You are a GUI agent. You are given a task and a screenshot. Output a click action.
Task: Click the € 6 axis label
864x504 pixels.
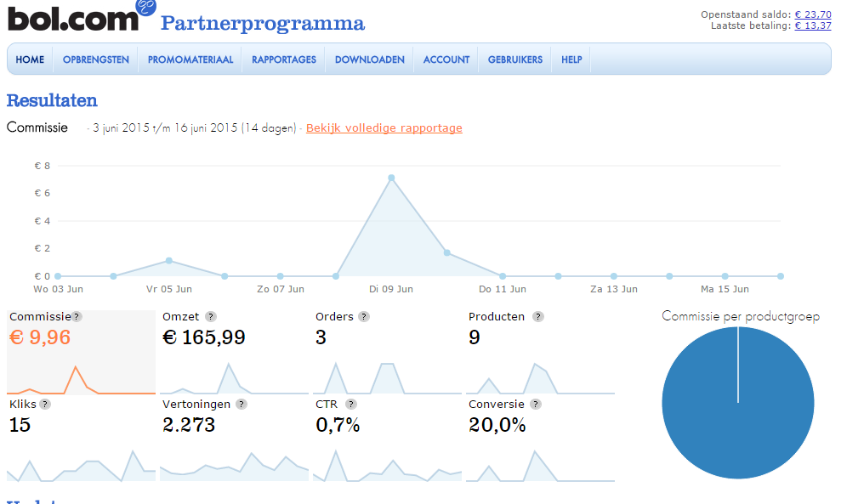(x=43, y=193)
